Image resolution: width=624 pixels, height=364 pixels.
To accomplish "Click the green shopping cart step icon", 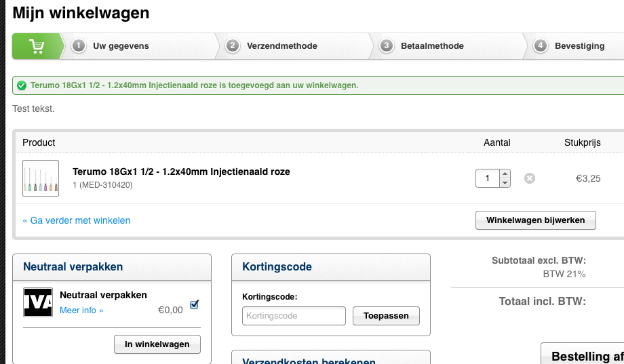I will (37, 46).
